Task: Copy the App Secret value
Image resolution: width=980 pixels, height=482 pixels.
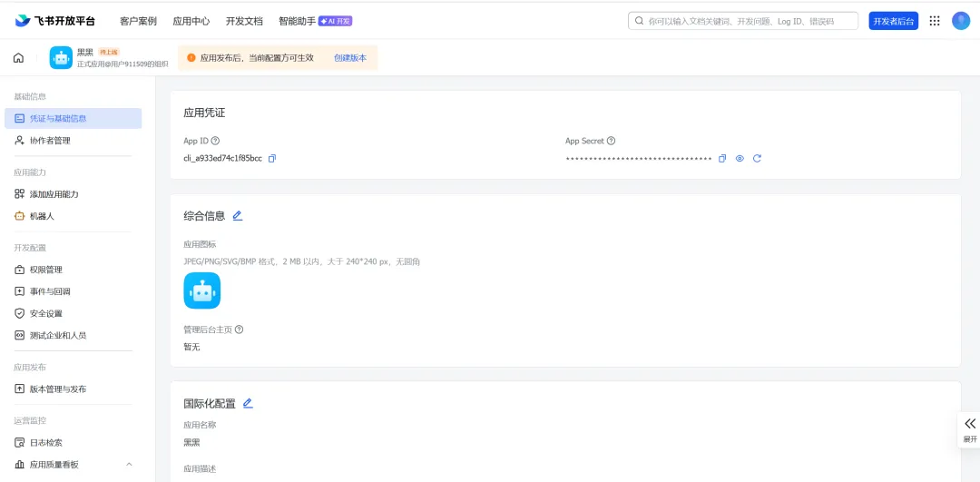Action: pyautogui.click(x=722, y=159)
